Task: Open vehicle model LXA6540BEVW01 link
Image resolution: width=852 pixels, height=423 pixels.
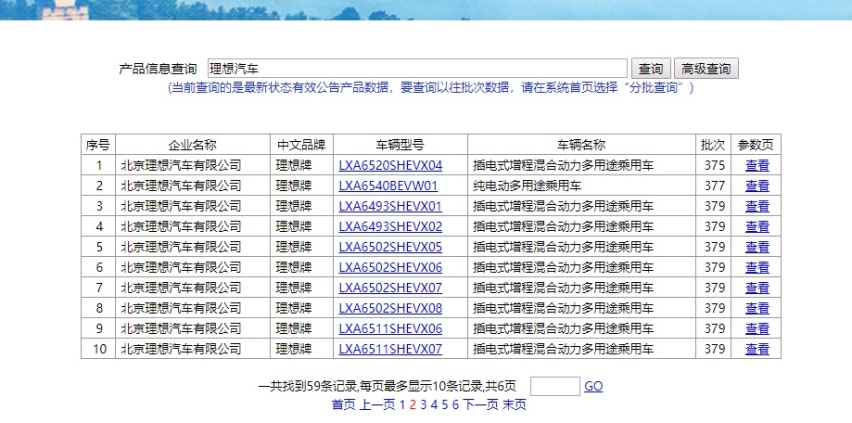Action: click(388, 186)
